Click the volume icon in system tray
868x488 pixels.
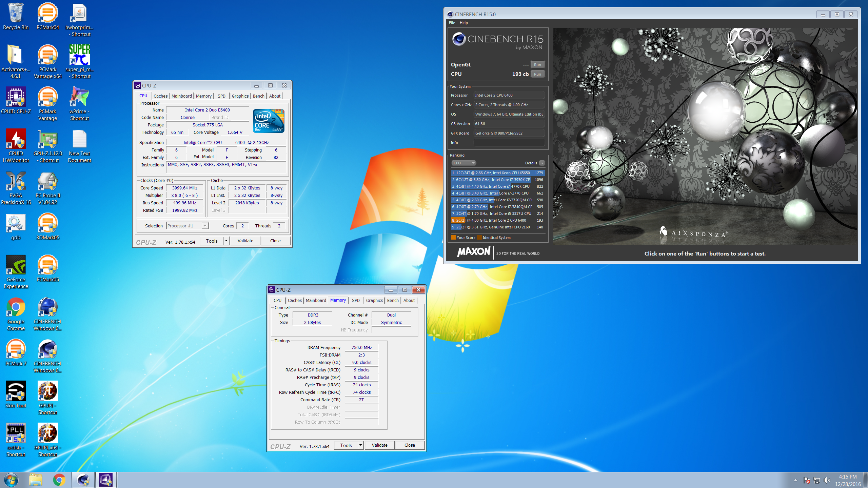tap(827, 480)
